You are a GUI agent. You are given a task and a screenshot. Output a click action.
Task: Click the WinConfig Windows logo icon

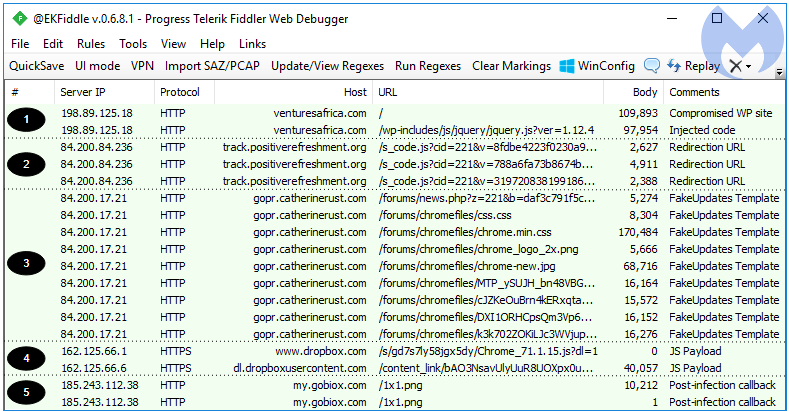[x=567, y=66]
